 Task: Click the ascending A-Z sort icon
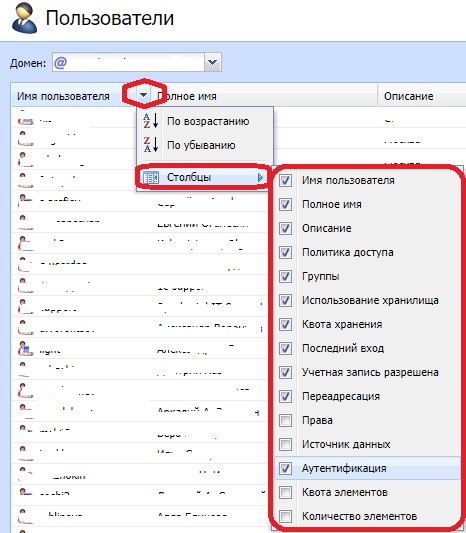pyautogui.click(x=151, y=121)
